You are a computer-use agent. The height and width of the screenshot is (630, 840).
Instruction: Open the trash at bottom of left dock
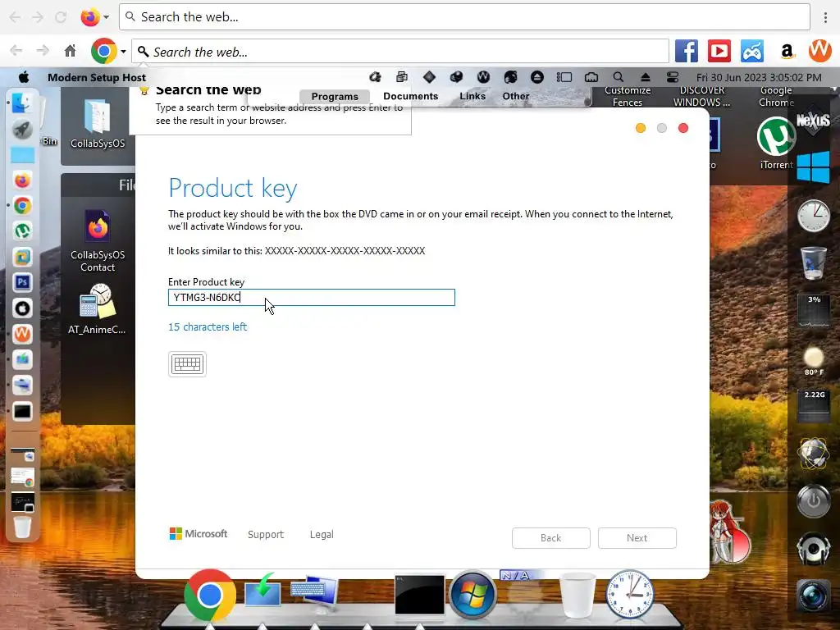[x=22, y=527]
